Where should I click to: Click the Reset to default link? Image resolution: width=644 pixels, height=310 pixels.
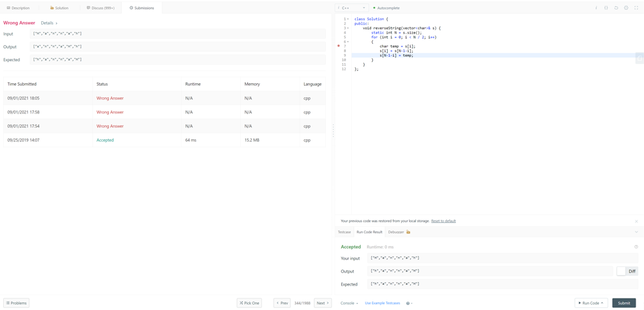(443, 221)
